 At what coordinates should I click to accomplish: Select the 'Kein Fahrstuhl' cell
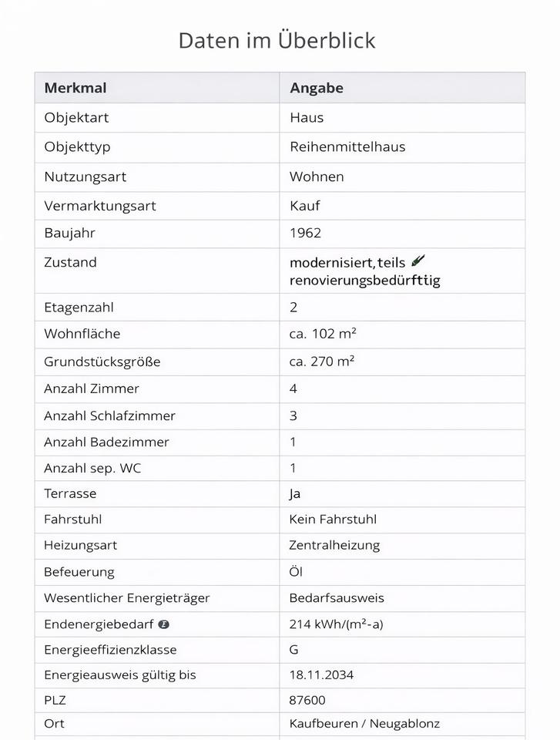[333, 519]
